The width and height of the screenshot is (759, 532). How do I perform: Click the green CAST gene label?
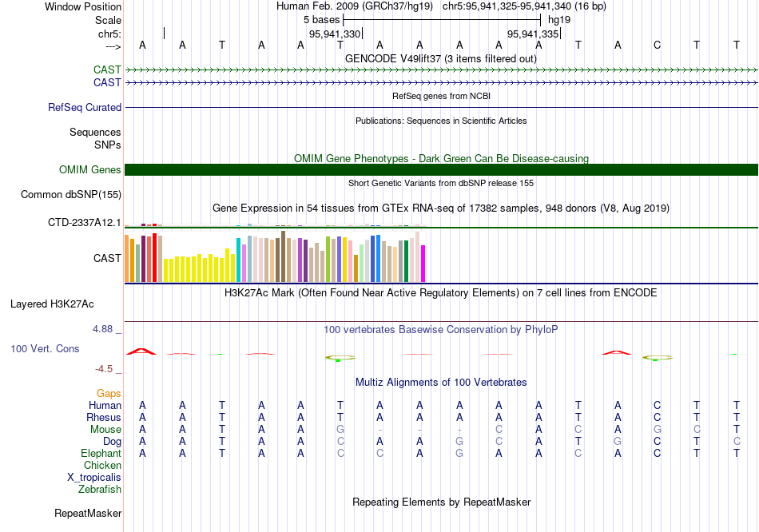point(107,69)
